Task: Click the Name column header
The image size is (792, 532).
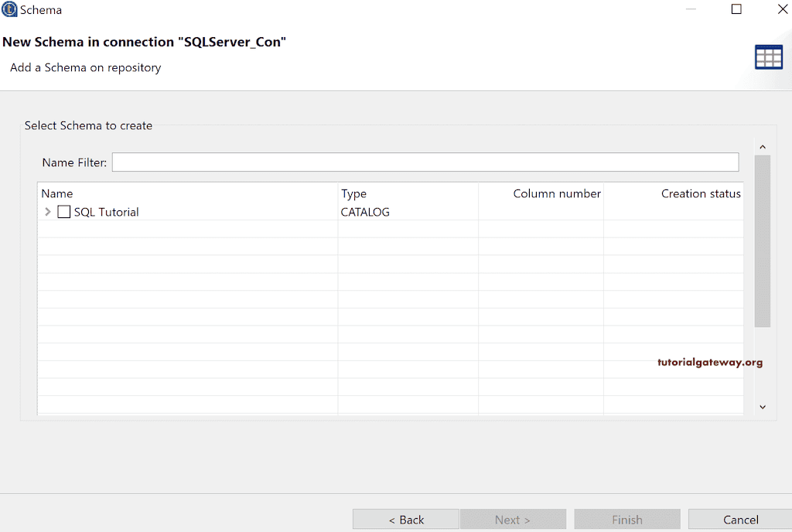Action: tap(56, 193)
